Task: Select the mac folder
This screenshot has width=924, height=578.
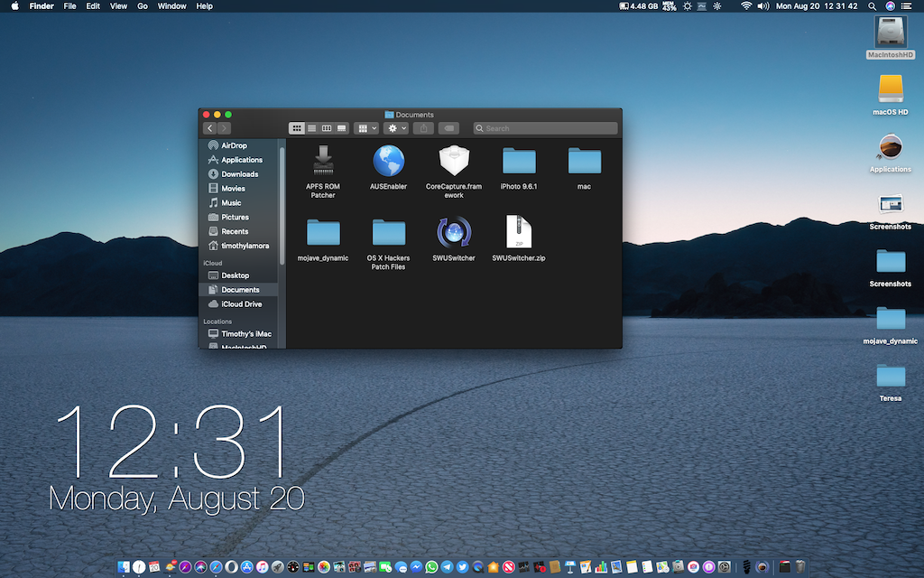Action: [584, 168]
